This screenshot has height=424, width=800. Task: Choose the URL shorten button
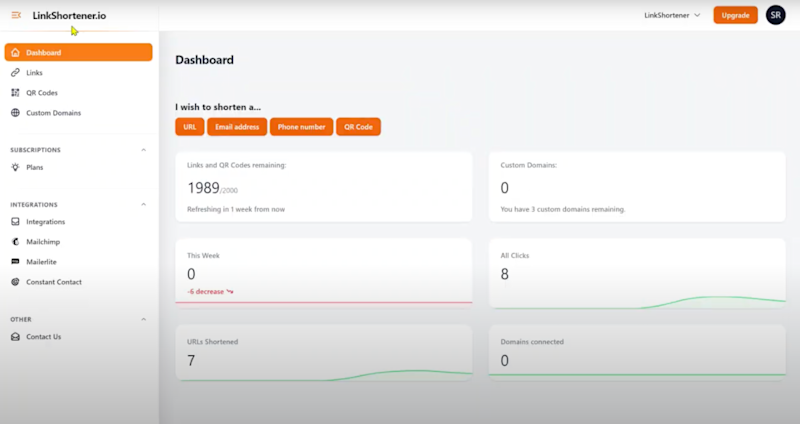(189, 127)
